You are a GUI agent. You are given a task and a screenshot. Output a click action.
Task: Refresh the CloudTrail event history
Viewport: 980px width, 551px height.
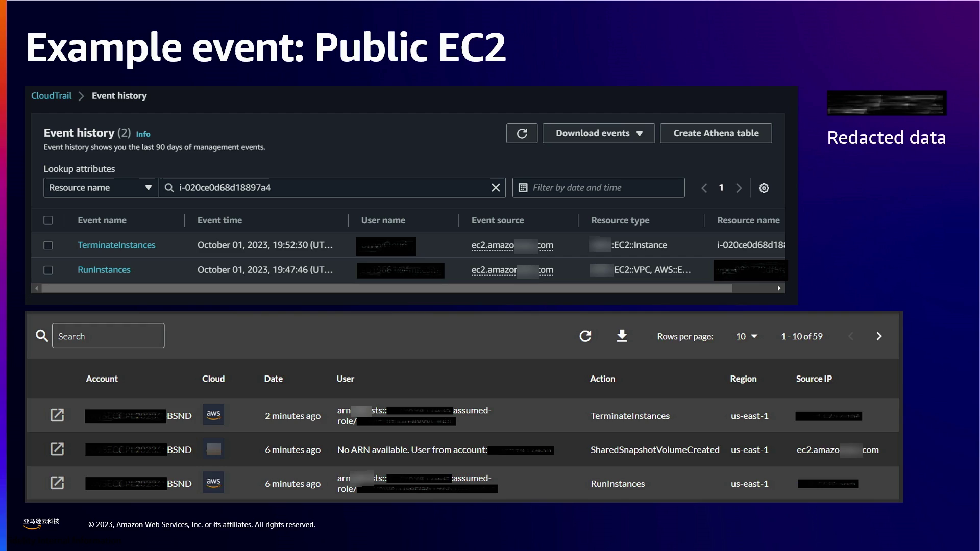click(x=522, y=133)
